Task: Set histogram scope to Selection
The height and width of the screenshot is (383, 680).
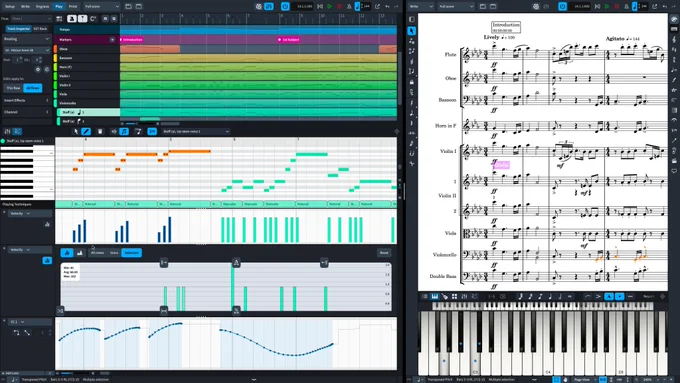Action: click(x=131, y=252)
